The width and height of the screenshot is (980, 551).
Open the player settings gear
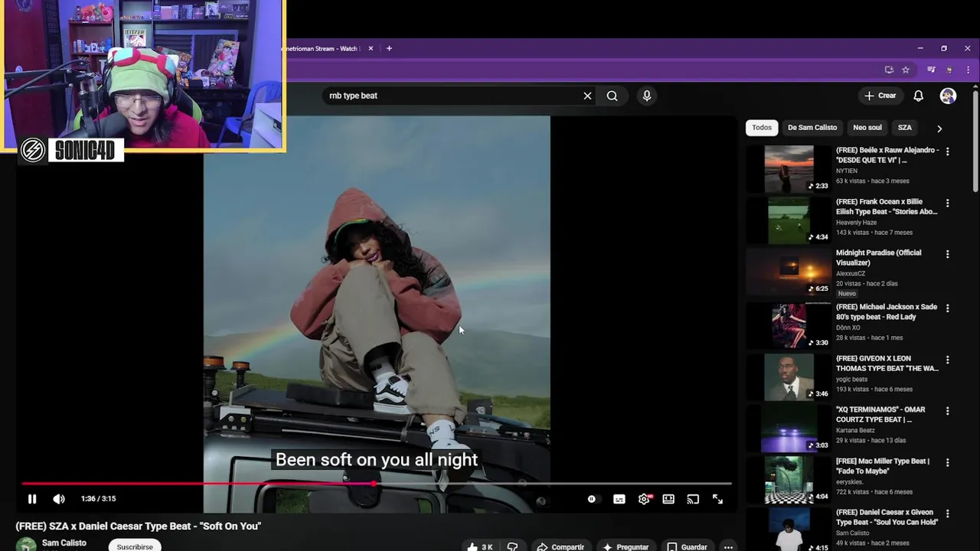(x=644, y=499)
